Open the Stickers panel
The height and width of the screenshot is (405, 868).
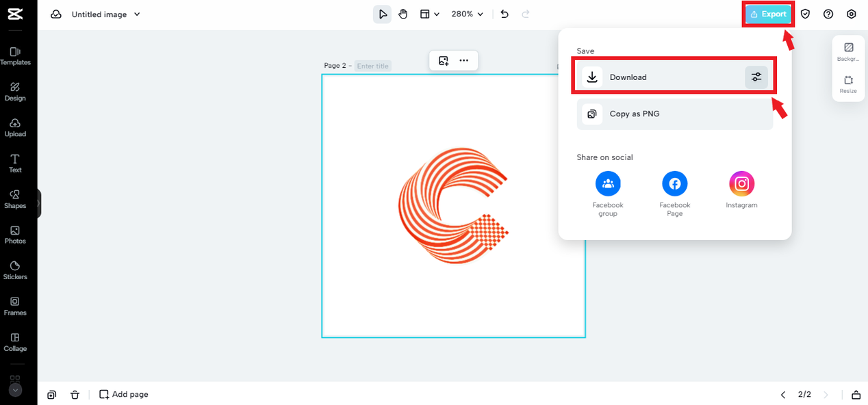(15, 271)
